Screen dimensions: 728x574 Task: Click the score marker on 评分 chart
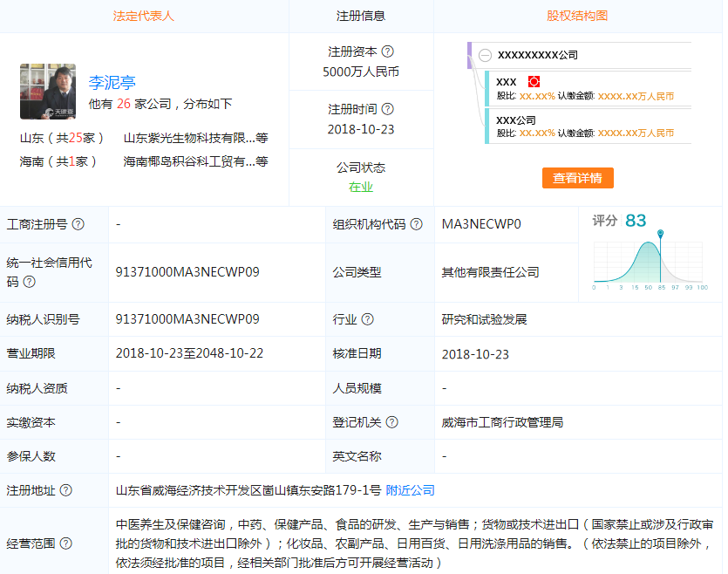(661, 234)
